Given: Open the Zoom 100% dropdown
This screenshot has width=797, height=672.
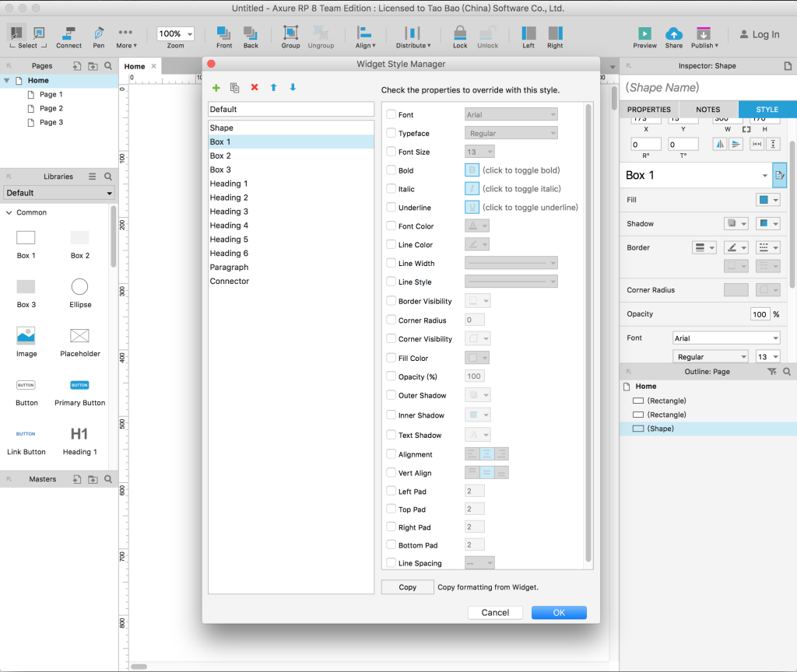Looking at the screenshot, I should tap(175, 33).
